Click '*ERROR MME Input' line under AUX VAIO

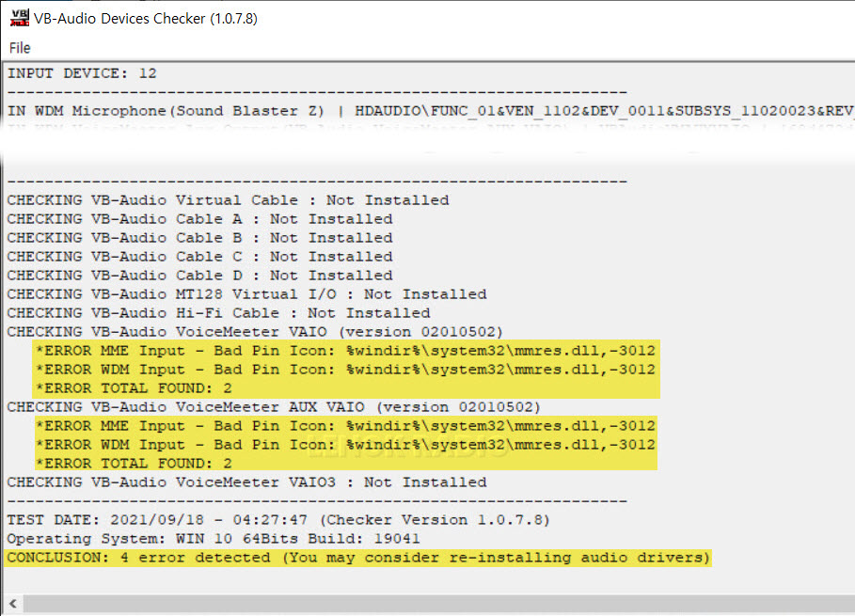345,426
